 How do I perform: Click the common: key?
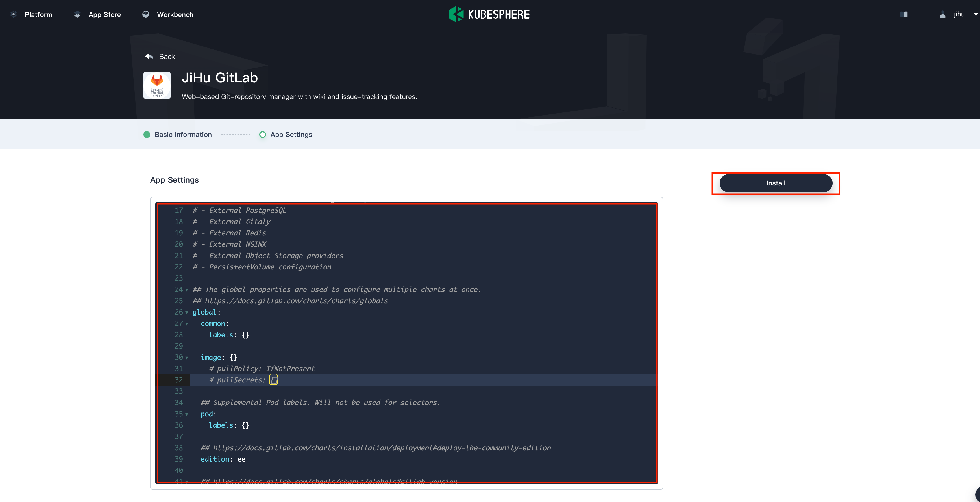coord(215,323)
